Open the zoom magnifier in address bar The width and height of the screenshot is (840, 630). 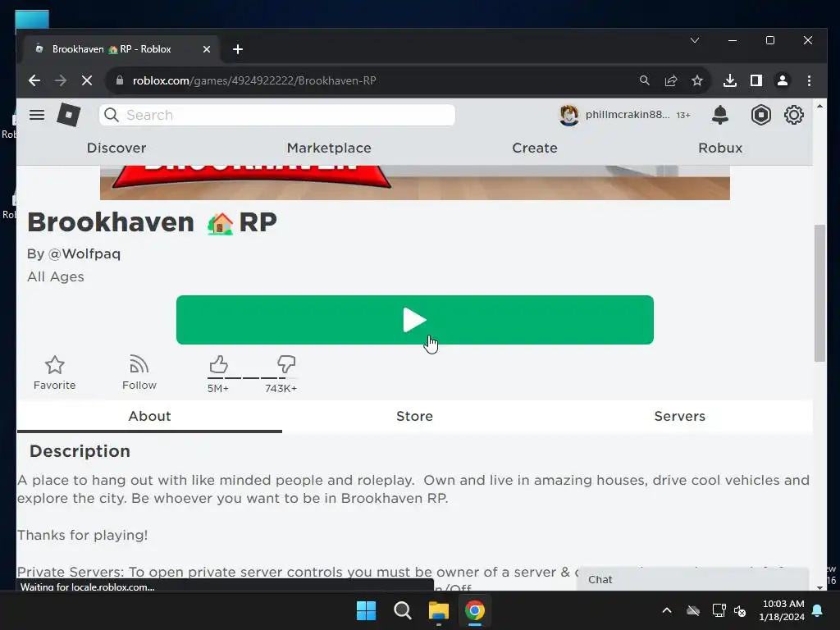[x=645, y=80]
